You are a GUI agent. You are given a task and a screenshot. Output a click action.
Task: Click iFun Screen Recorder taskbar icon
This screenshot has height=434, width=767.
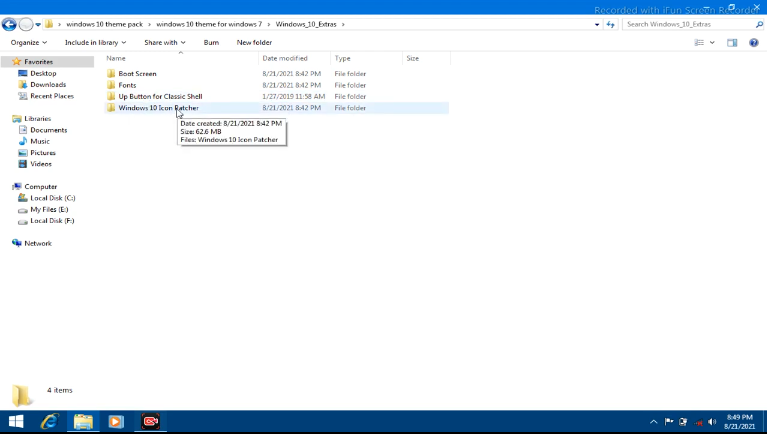coord(150,421)
